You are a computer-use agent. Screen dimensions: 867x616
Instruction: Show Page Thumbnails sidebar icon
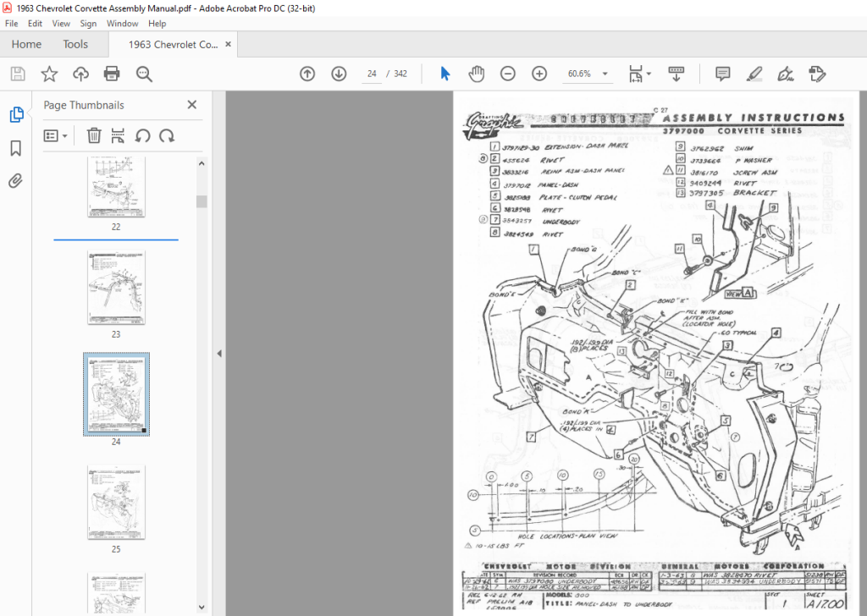(16, 114)
